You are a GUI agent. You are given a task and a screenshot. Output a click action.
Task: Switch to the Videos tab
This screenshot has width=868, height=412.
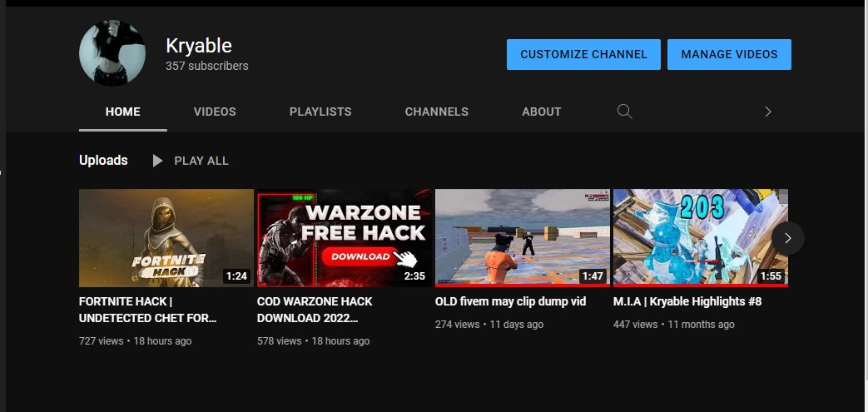[215, 112]
